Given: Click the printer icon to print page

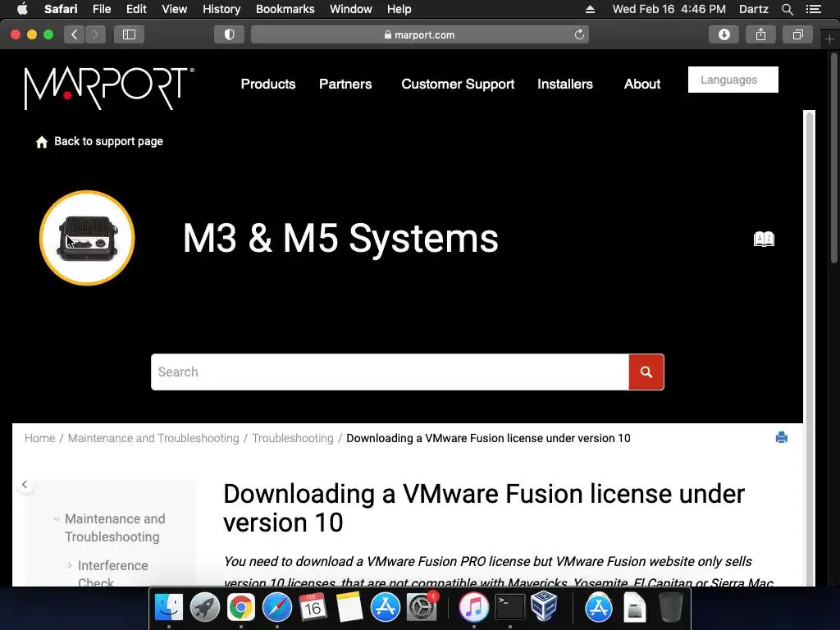Looking at the screenshot, I should point(781,438).
